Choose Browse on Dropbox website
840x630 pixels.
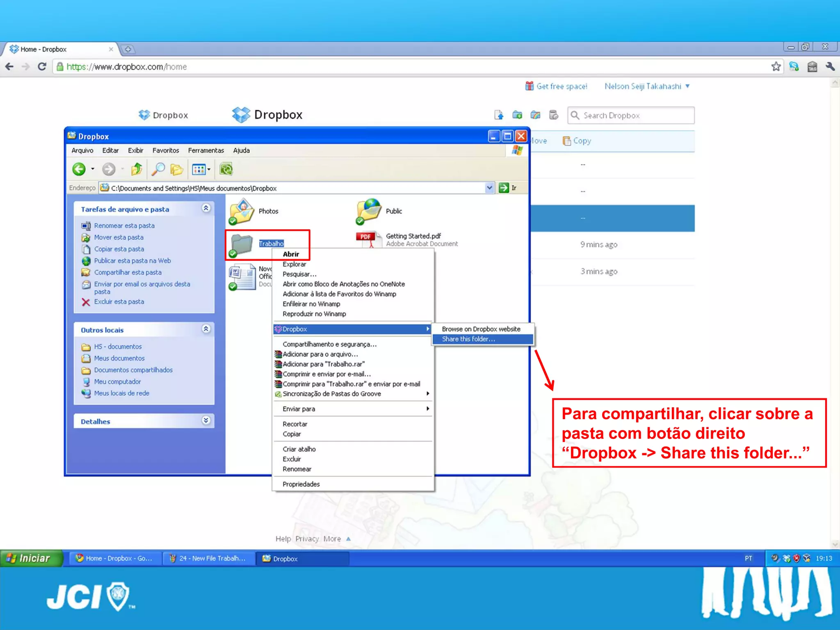[483, 329]
